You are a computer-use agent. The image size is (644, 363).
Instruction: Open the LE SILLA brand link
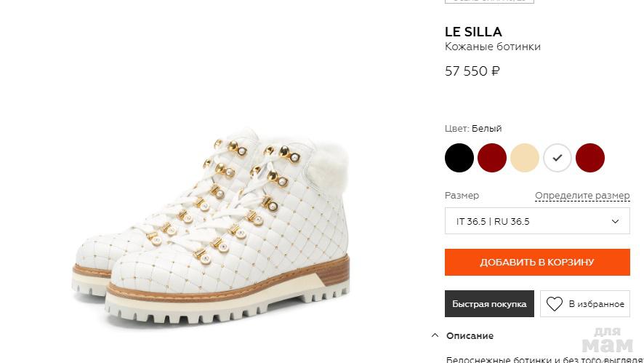tap(473, 32)
